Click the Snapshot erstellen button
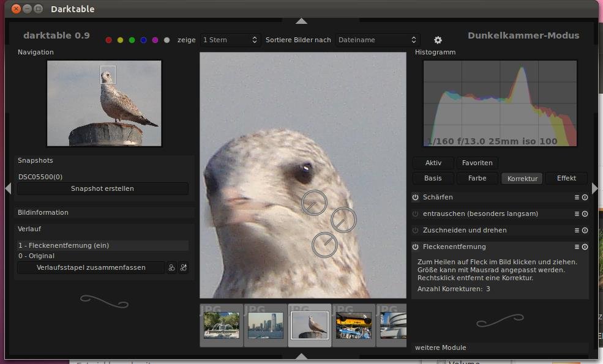Image resolution: width=603 pixels, height=364 pixels. [x=102, y=188]
